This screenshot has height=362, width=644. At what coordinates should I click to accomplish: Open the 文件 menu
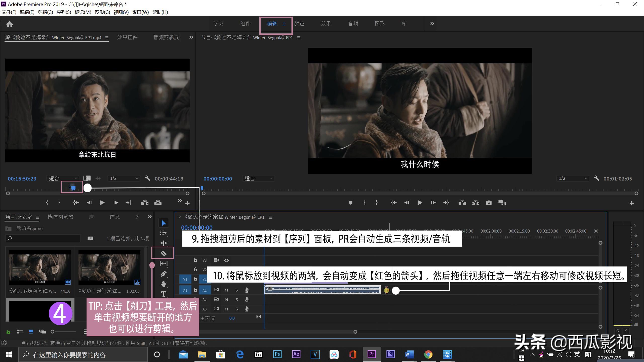(x=9, y=12)
